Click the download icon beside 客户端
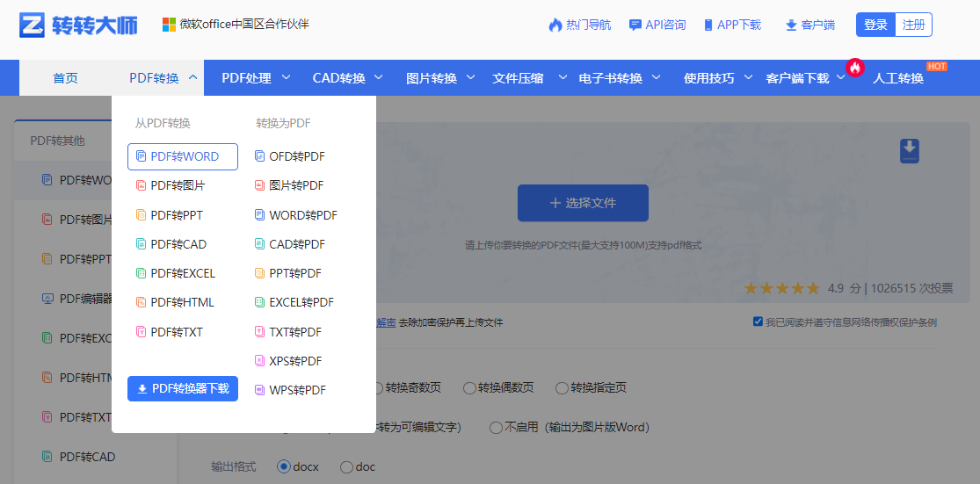 click(x=791, y=25)
